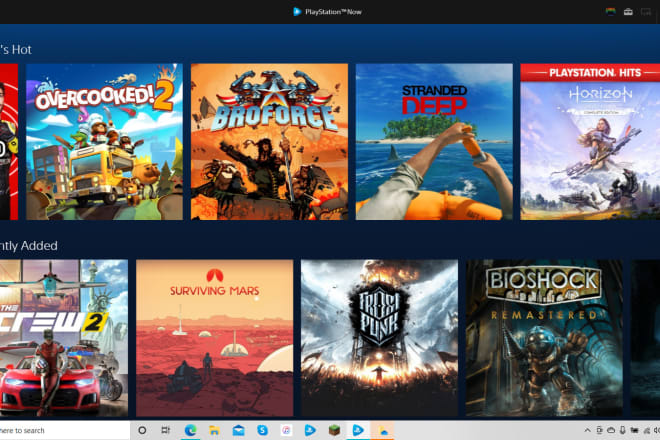Viewport: 660px width, 440px height.
Task: Click the white toolbox icon in title bar
Action: (x=628, y=12)
